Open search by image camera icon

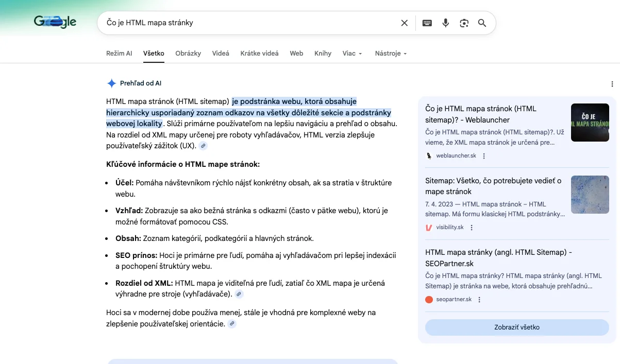(464, 23)
